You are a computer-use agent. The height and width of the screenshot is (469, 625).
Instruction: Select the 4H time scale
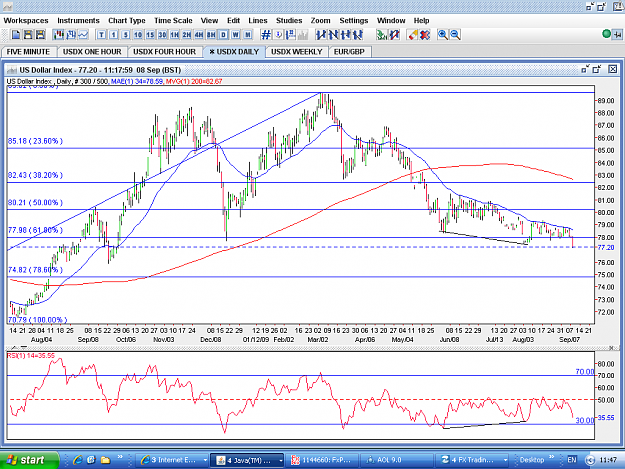(x=199, y=35)
